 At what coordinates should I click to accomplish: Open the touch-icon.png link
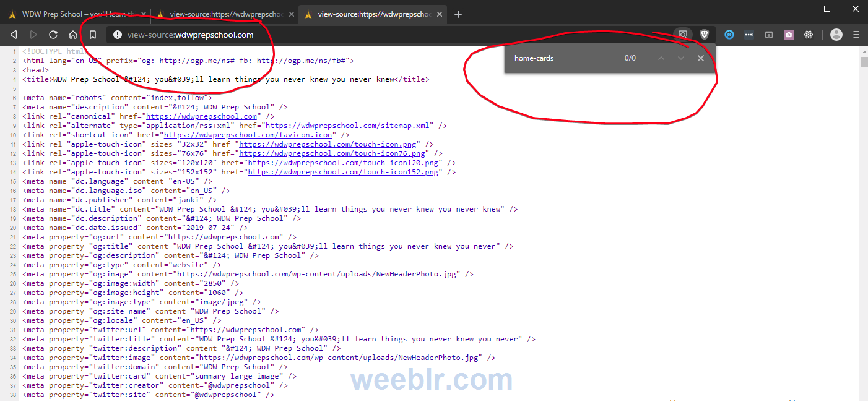(328, 144)
